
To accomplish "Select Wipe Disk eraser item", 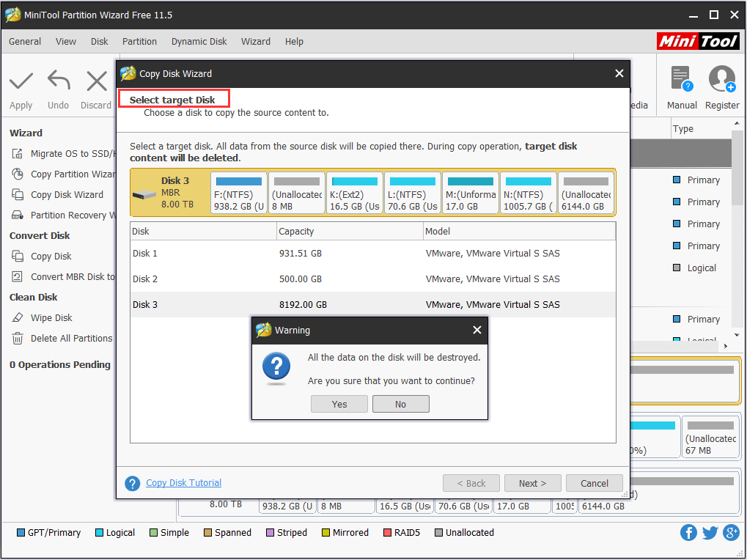I will click(42, 317).
